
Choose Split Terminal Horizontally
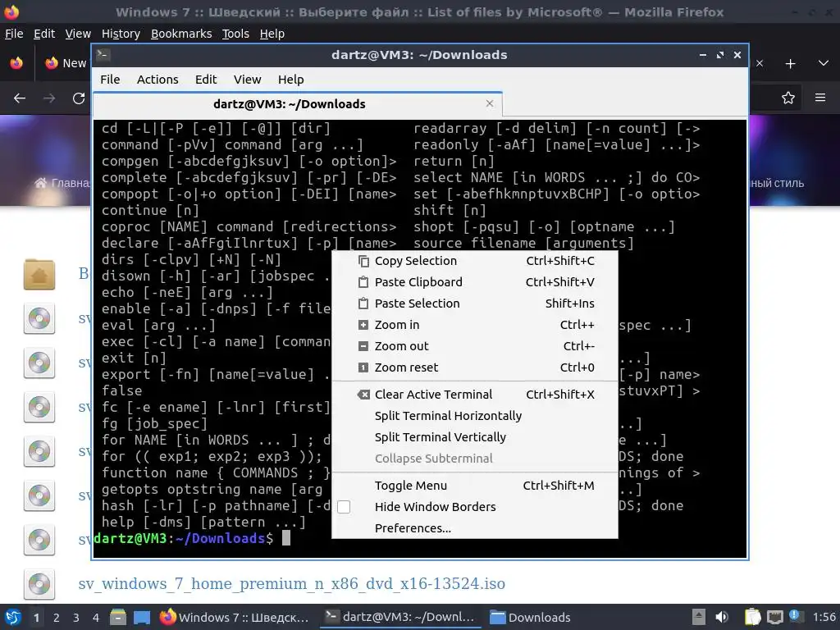[x=475, y=416]
